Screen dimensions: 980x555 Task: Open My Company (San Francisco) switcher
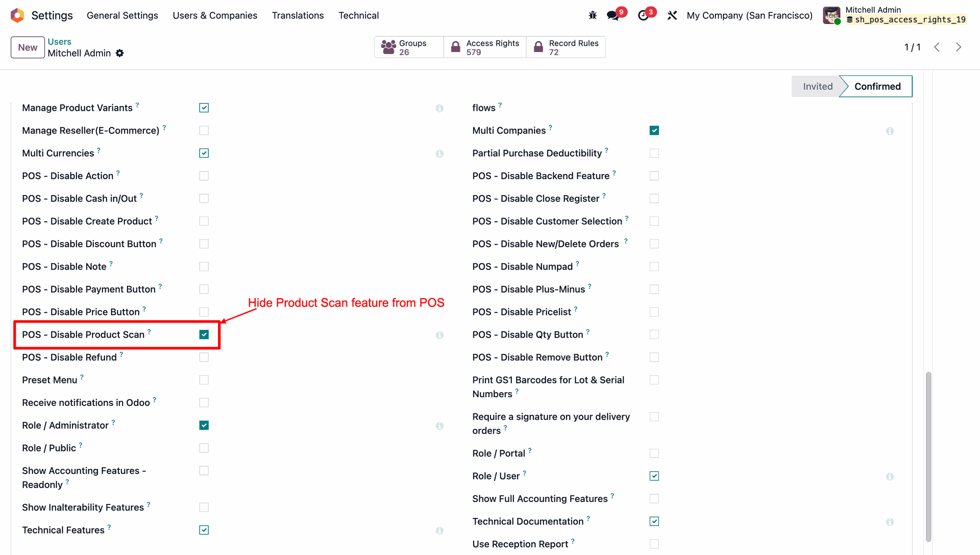tap(749, 15)
